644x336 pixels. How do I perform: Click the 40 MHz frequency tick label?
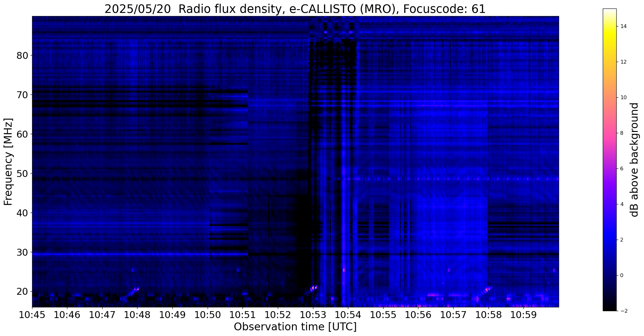(22, 213)
